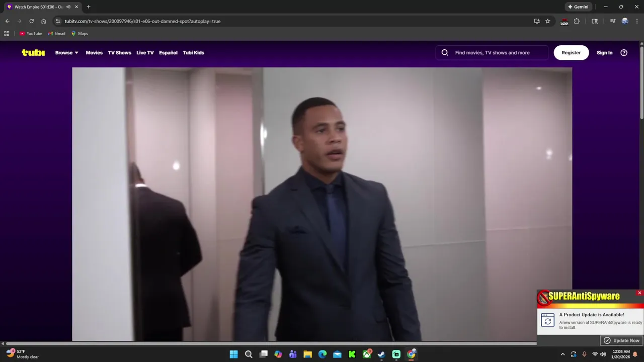
Task: Click the address bar URL
Action: [x=142, y=21]
